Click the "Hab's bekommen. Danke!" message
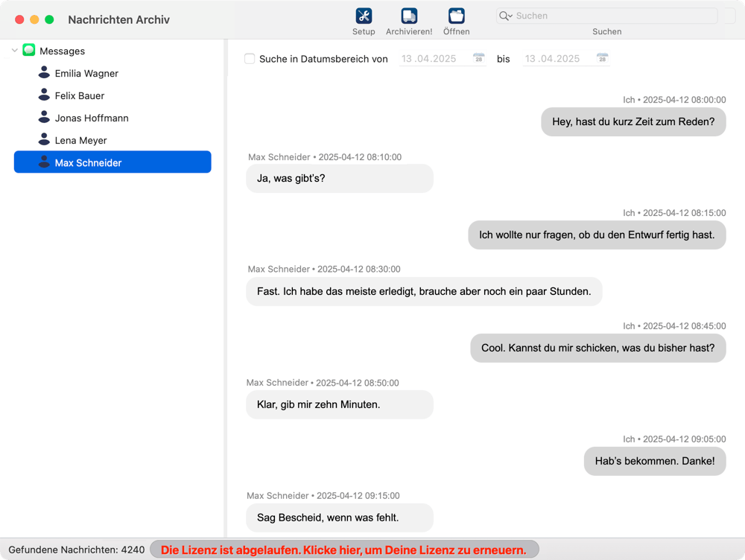The image size is (745, 560). tap(654, 461)
